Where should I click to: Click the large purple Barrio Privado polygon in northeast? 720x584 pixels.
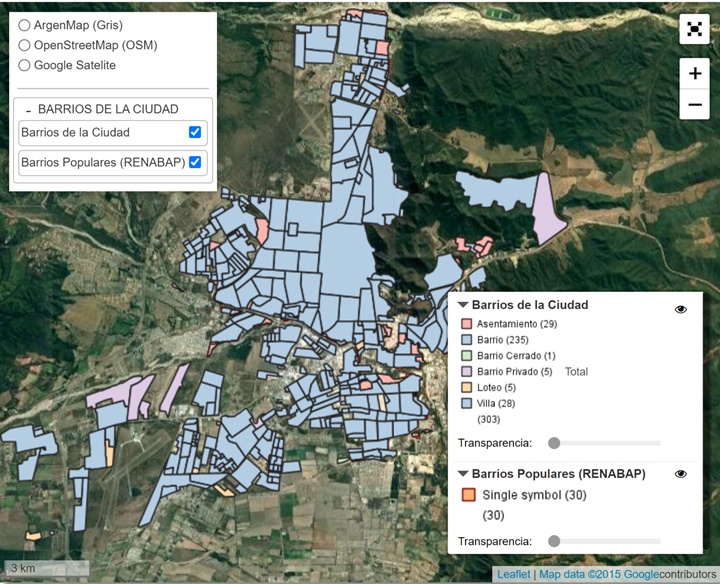coord(547,211)
